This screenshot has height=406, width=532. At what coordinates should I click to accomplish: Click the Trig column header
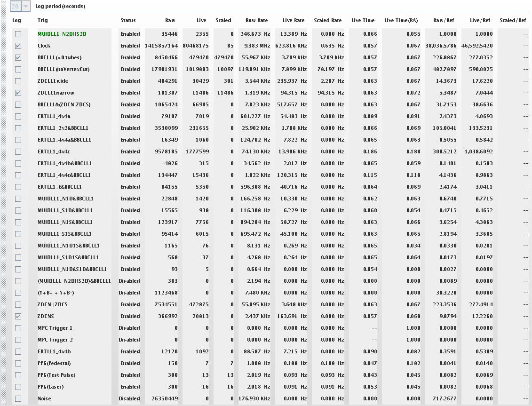point(42,20)
